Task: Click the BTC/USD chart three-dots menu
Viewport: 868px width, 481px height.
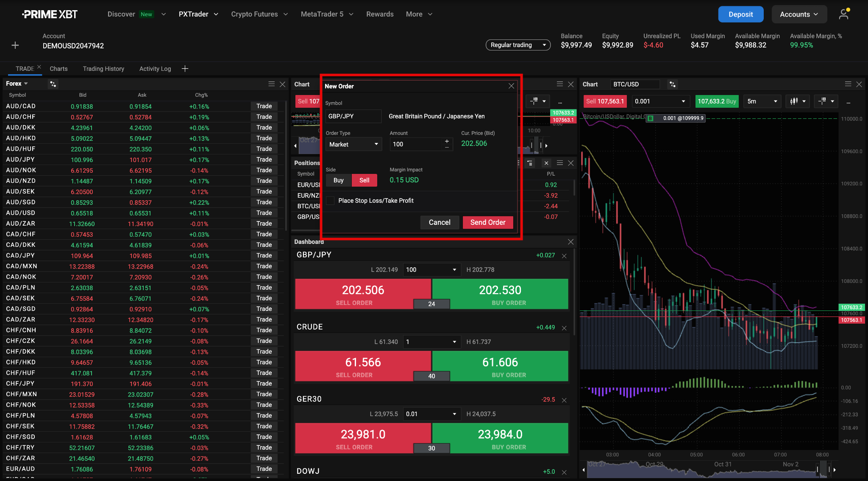Action: [x=848, y=102]
